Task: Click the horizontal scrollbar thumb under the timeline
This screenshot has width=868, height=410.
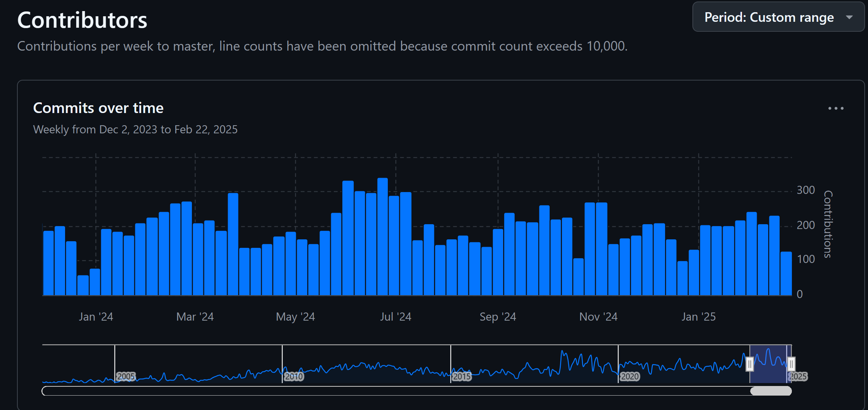Action: click(x=771, y=391)
